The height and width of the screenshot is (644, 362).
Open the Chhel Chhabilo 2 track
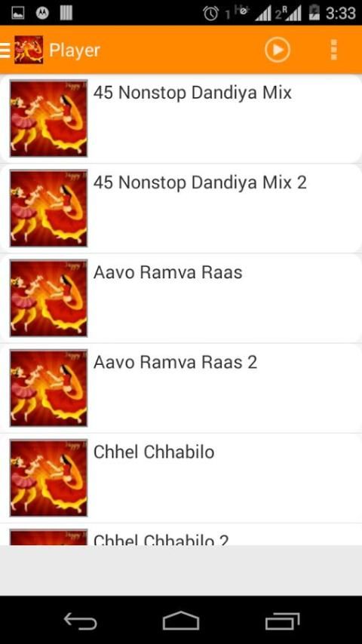(x=181, y=535)
